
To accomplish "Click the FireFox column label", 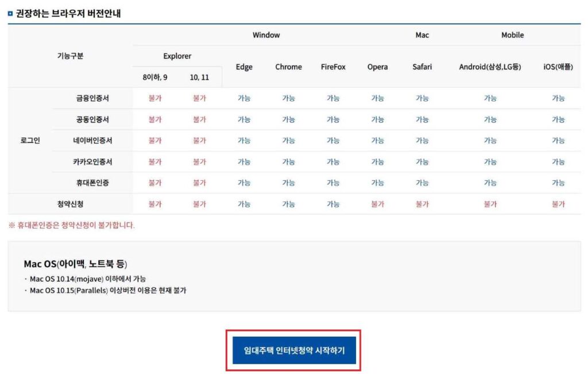I will pyautogui.click(x=332, y=67).
